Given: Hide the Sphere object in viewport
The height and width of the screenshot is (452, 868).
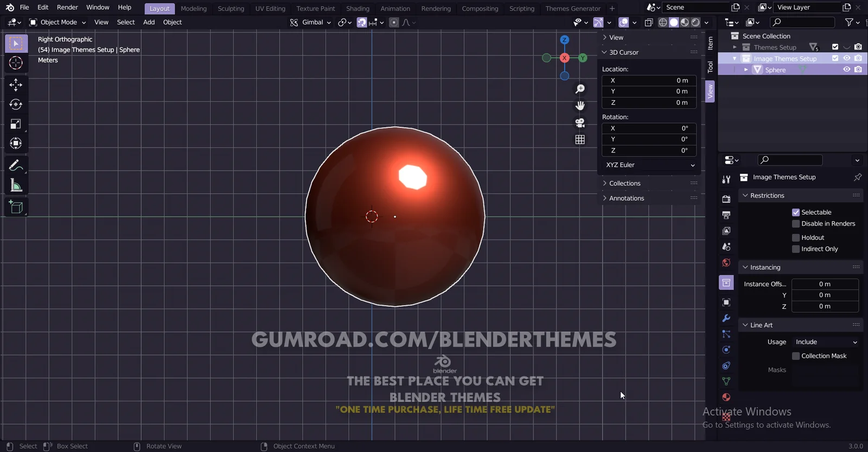Looking at the screenshot, I should click(846, 70).
